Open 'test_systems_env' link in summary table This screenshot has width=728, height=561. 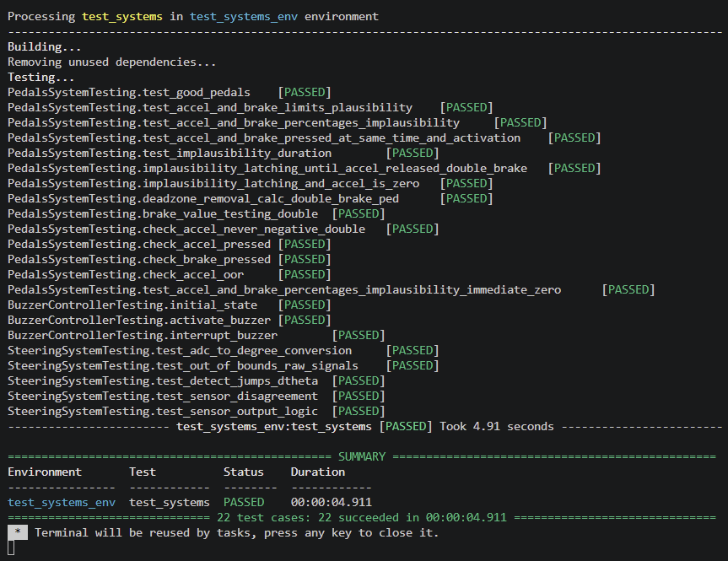pos(62,503)
